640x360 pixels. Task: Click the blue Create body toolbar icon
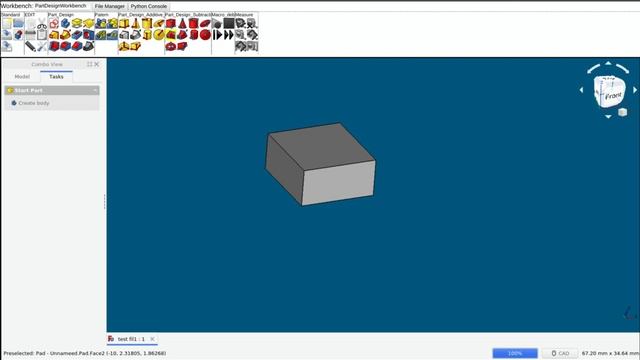(x=65, y=23)
